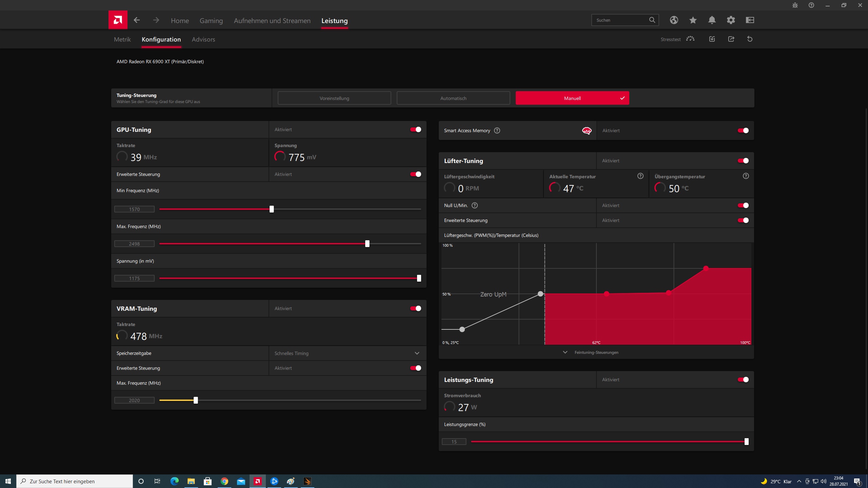Click the AMD logo home icon
This screenshot has height=488, width=868.
pyautogui.click(x=118, y=20)
